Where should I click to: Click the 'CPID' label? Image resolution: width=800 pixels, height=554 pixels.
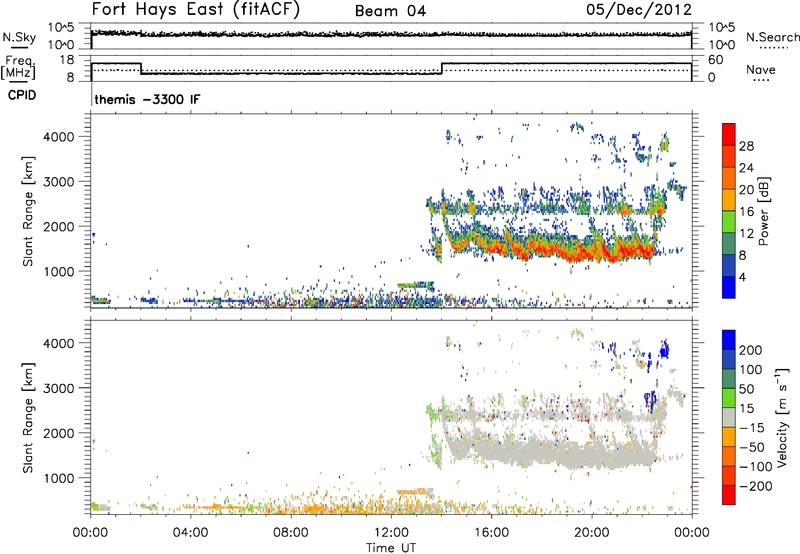22,95
